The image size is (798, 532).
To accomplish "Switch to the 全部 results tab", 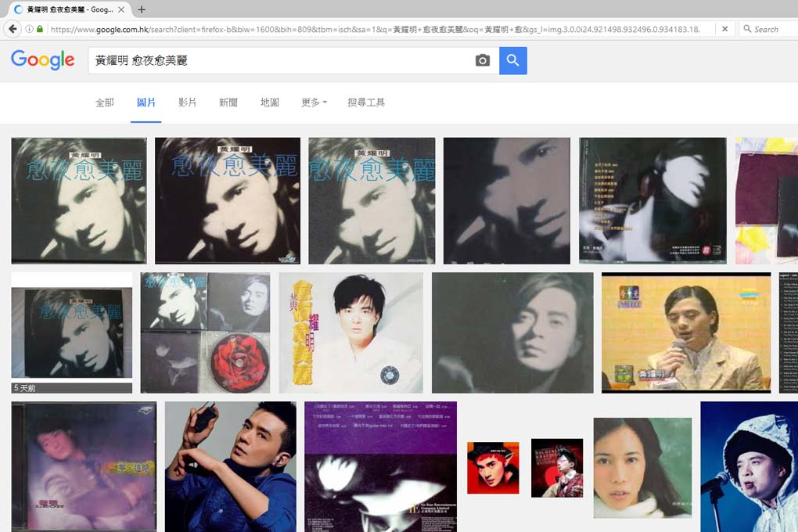I will 104,102.
